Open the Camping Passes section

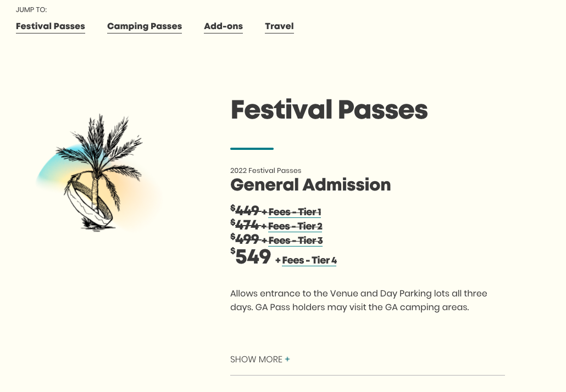click(x=145, y=26)
